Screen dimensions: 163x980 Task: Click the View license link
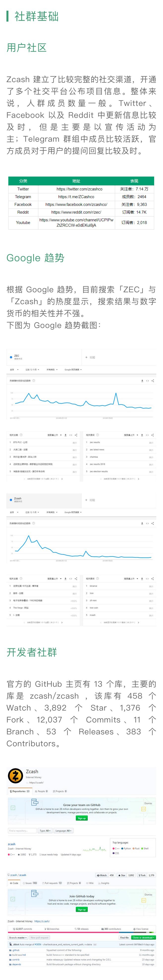pyautogui.click(x=141, y=929)
